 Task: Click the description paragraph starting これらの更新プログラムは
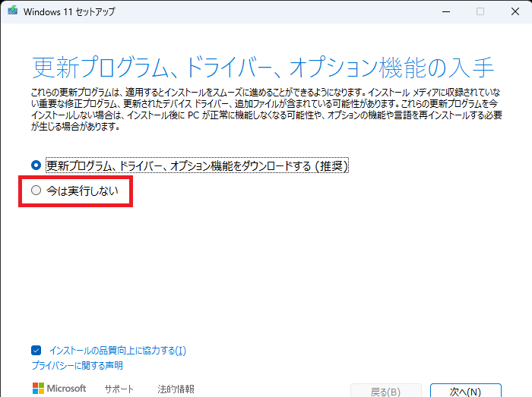tap(266, 109)
